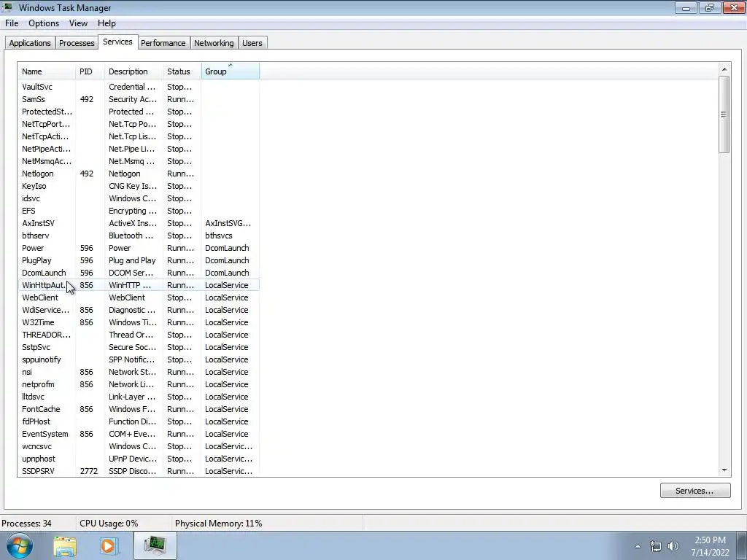Click the Group column header

coord(231,71)
